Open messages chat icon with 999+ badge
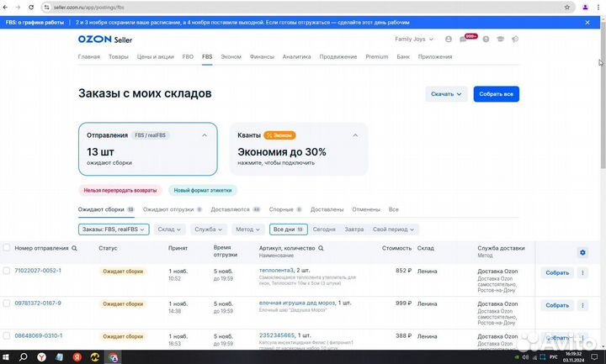The width and height of the screenshot is (606, 364). point(463,39)
